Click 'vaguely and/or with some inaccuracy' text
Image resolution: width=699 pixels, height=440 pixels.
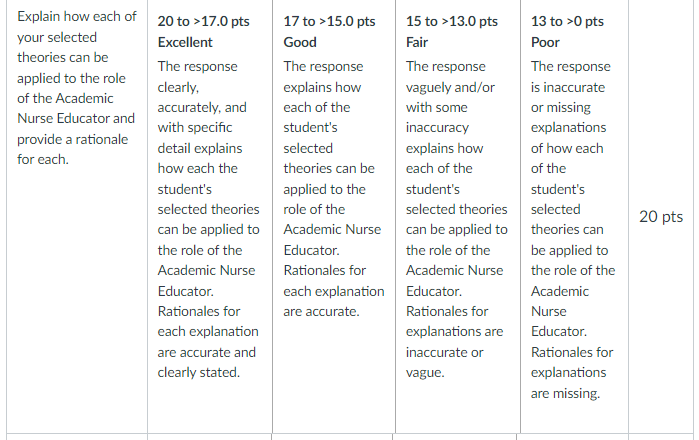pyautogui.click(x=450, y=107)
